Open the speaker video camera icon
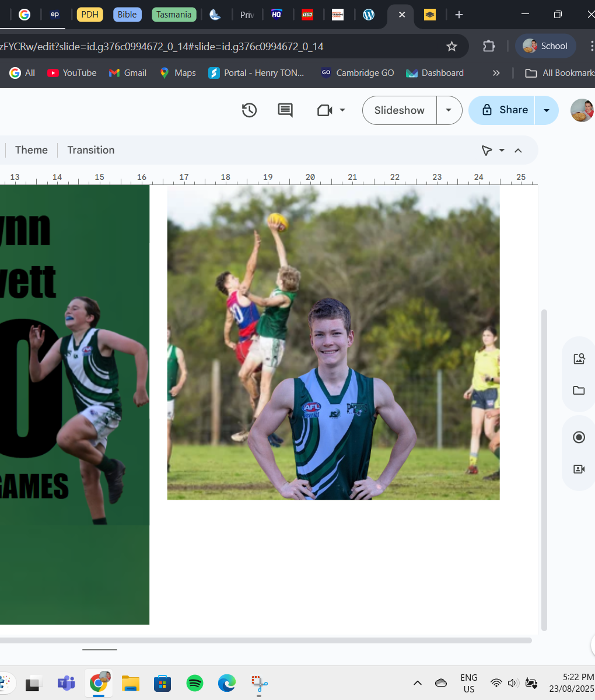The height and width of the screenshot is (700, 595). tap(579, 469)
